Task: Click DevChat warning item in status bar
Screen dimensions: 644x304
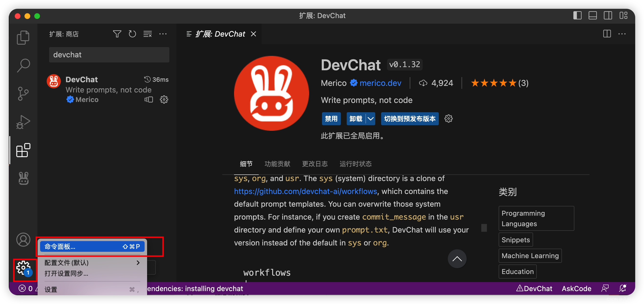Action: 534,289
